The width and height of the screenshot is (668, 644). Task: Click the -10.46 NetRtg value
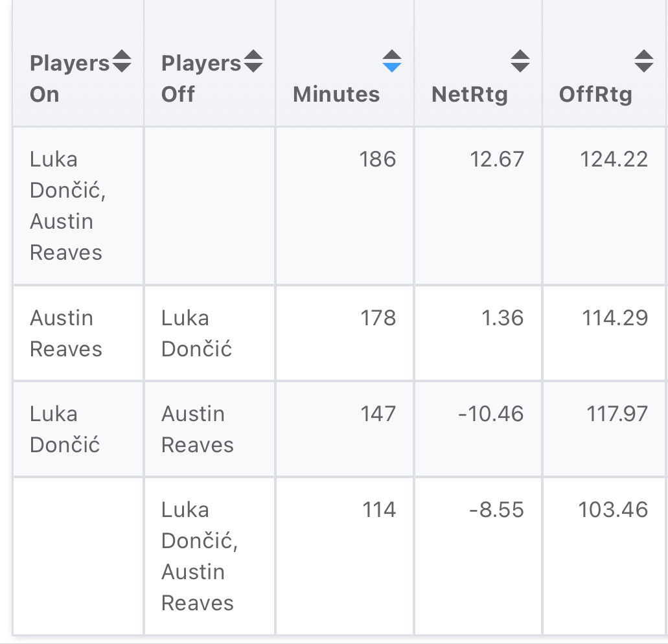(x=490, y=414)
